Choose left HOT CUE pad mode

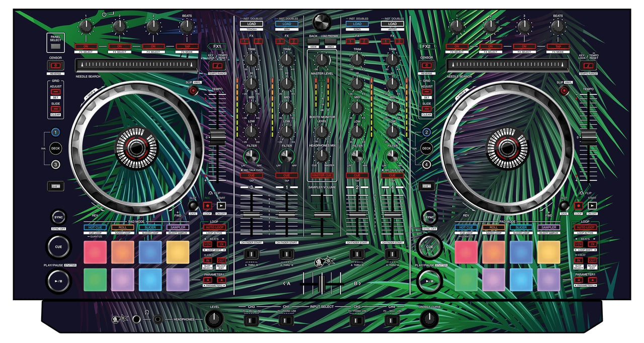pyautogui.click(x=96, y=228)
